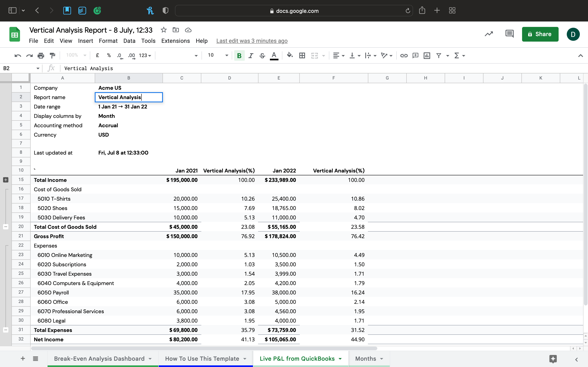The height and width of the screenshot is (367, 588).
Task: Expand the horizontal align options
Action: pyautogui.click(x=344, y=55)
